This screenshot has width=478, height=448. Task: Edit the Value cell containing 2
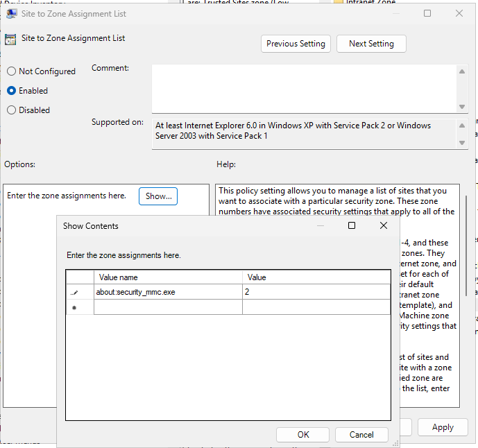316,293
